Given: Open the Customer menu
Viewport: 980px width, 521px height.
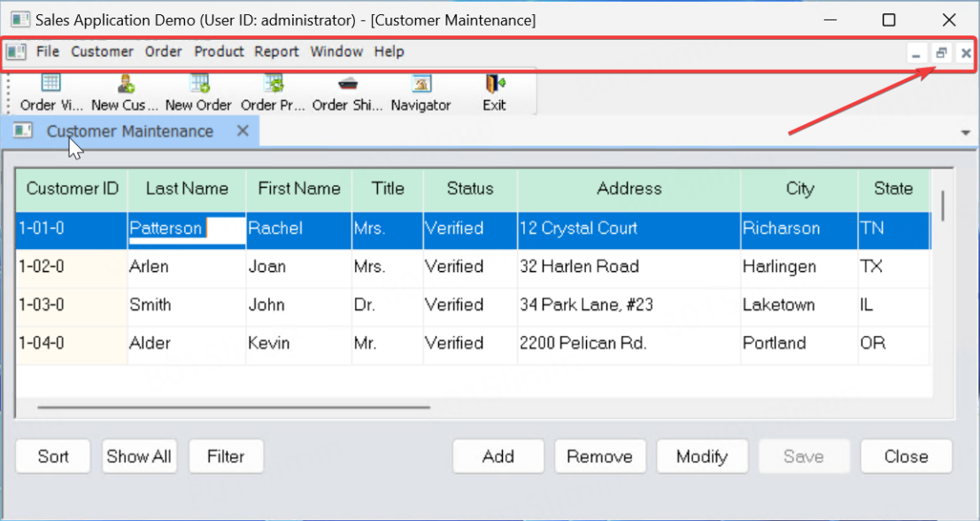Looking at the screenshot, I should (x=102, y=52).
